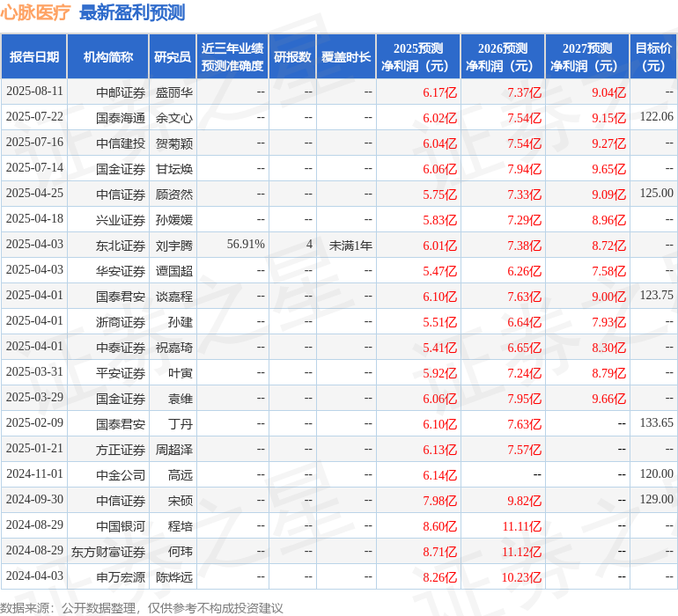678x616 pixels.
Task: Click the 目标价 column header
Action: tap(653, 57)
